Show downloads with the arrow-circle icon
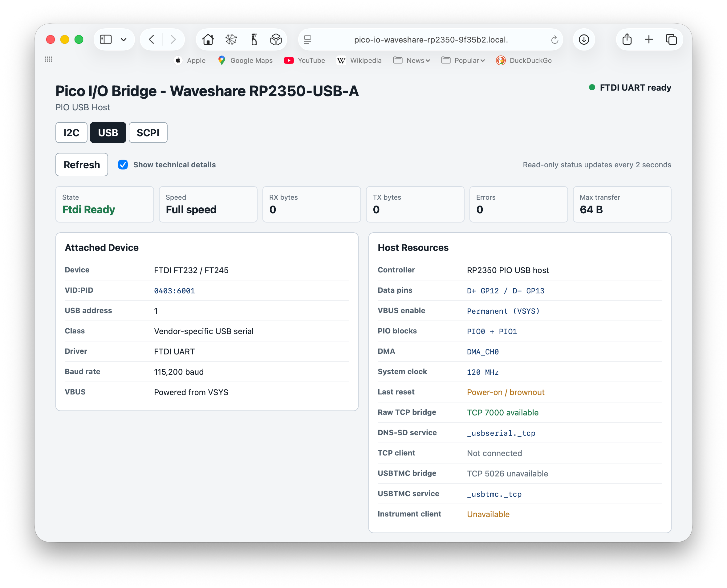 [x=584, y=40]
